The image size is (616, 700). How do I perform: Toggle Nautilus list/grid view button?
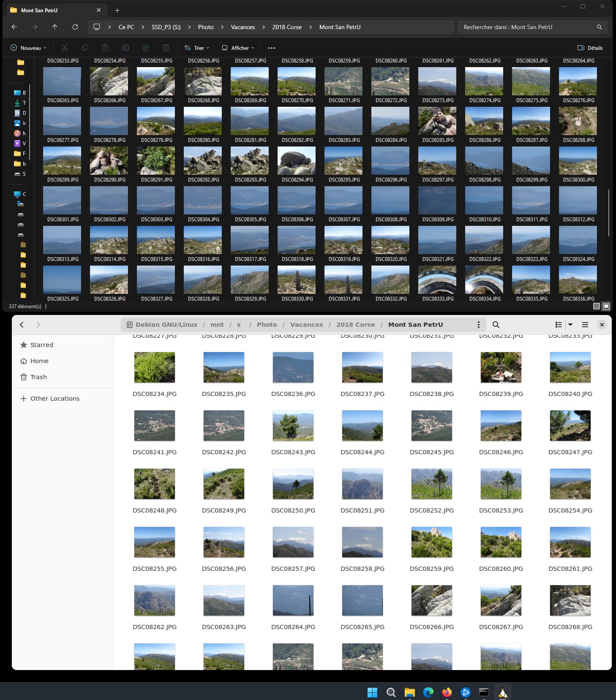pos(559,325)
